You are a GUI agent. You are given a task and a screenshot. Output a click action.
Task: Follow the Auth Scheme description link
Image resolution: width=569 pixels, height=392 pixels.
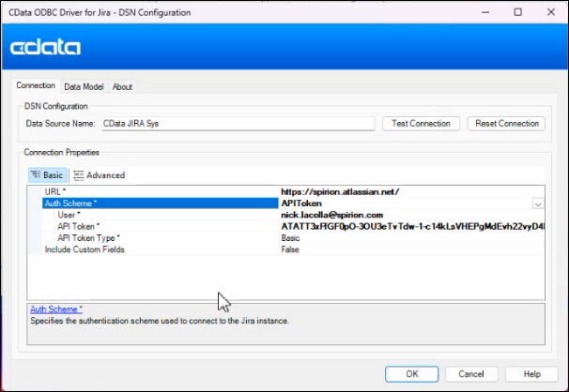click(x=56, y=309)
